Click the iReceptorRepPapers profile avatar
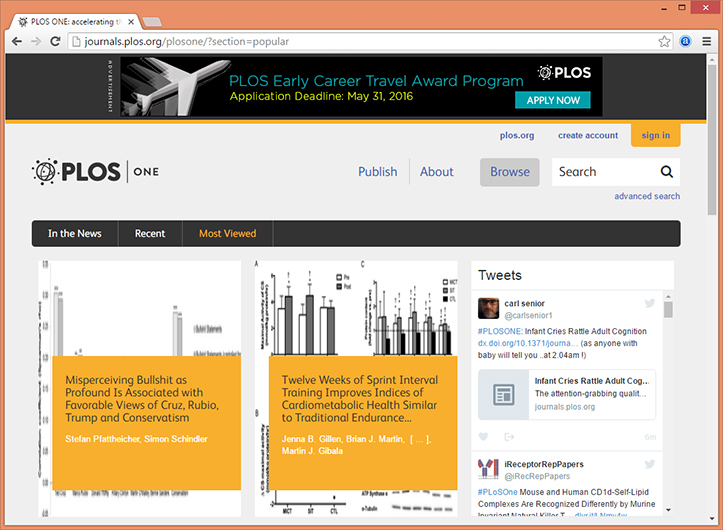Image resolution: width=723 pixels, height=530 pixels. click(488, 469)
